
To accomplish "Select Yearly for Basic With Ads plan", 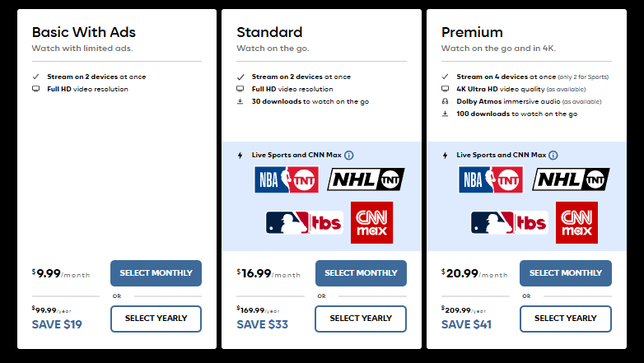I will 156,319.
